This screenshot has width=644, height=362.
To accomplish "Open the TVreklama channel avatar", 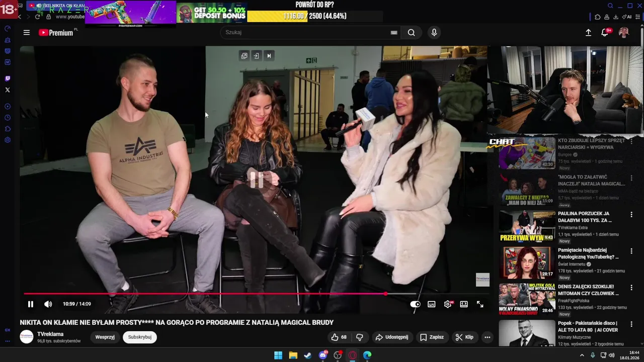I will 27,337.
